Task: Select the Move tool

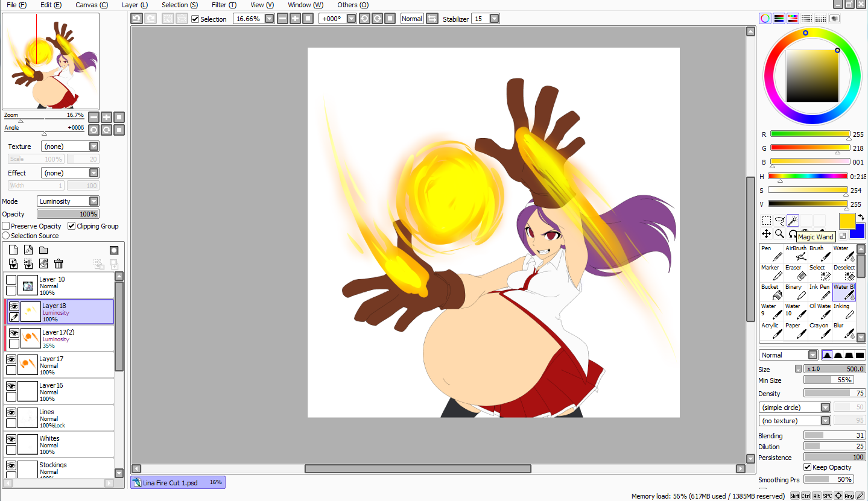Action: 766,234
